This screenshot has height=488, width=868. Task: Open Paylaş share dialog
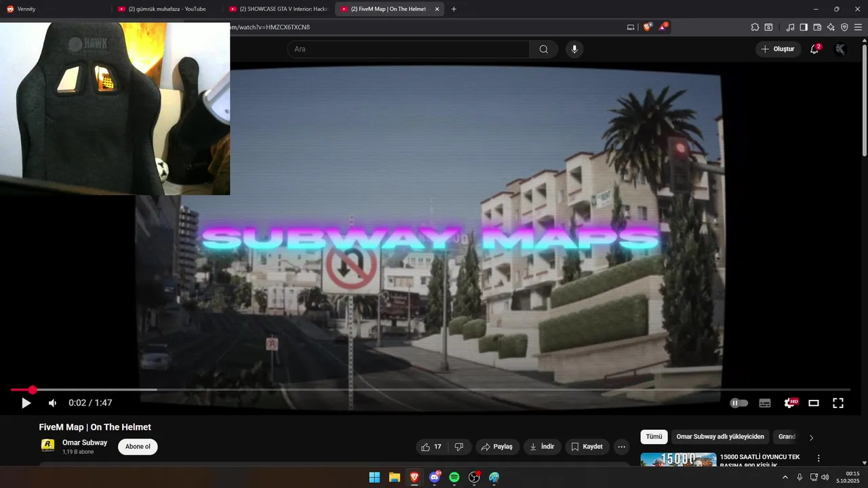497,447
